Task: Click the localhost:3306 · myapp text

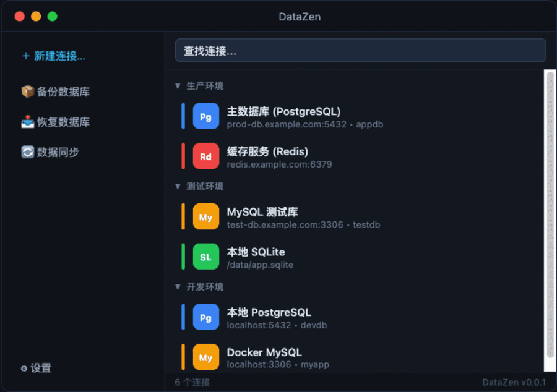Action: pyautogui.click(x=278, y=365)
